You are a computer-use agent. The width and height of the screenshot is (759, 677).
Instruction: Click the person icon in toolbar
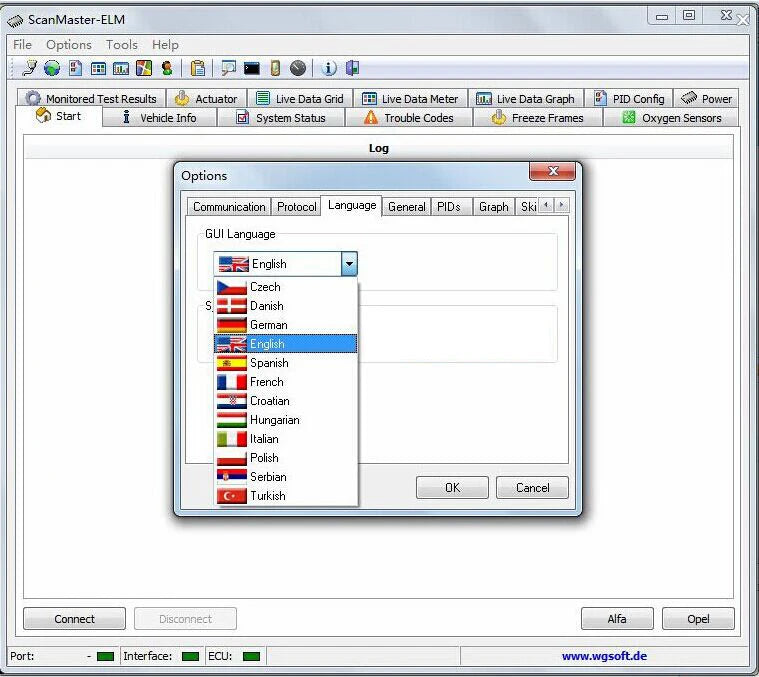click(167, 68)
